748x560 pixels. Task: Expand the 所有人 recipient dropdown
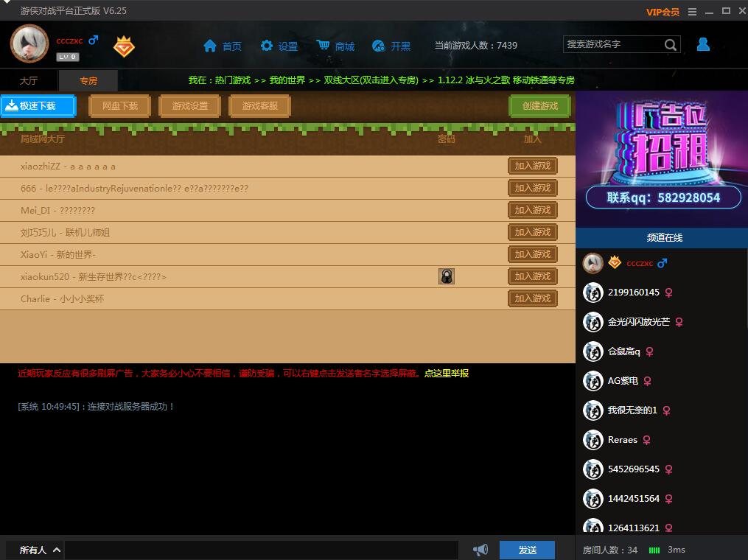click(56, 550)
